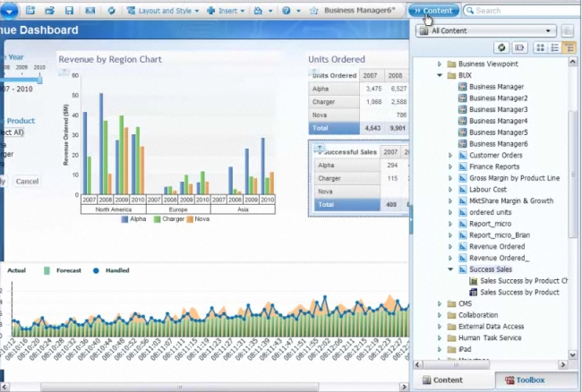The image size is (582, 392).
Task: Click the home-like toolbar icon before Help
Action: point(258,11)
